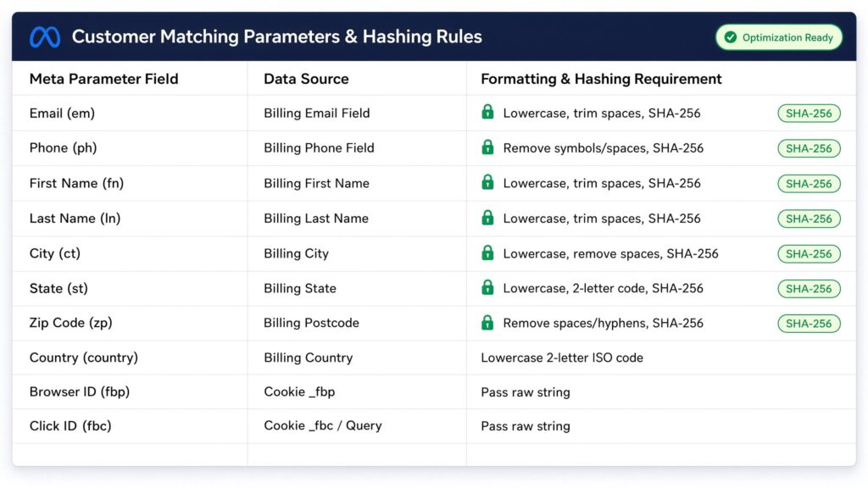Click the Optimization Ready badge

tap(779, 37)
